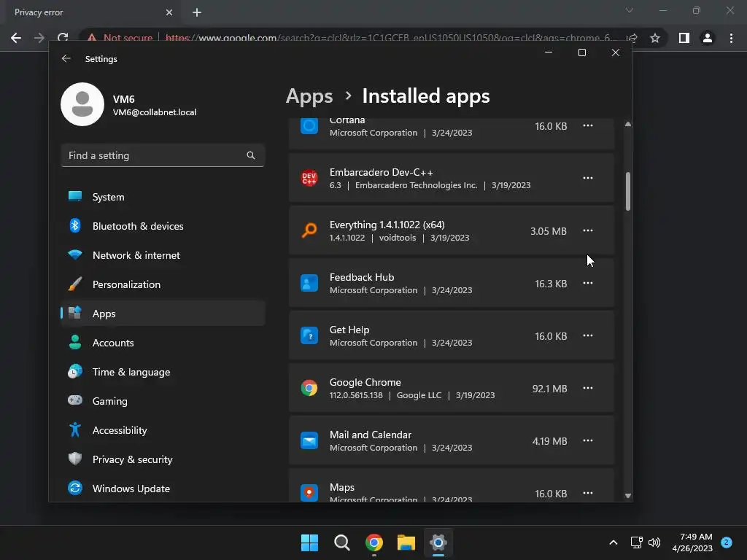Open File Explorer from taskbar

tap(406, 542)
